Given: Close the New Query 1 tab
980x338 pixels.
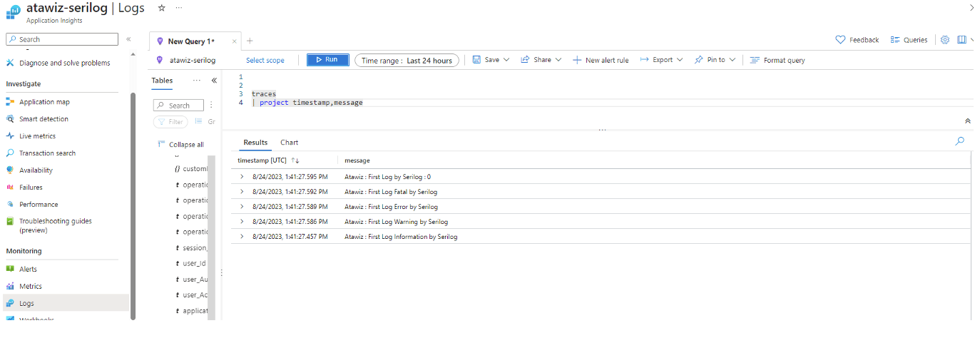Looking at the screenshot, I should (235, 41).
